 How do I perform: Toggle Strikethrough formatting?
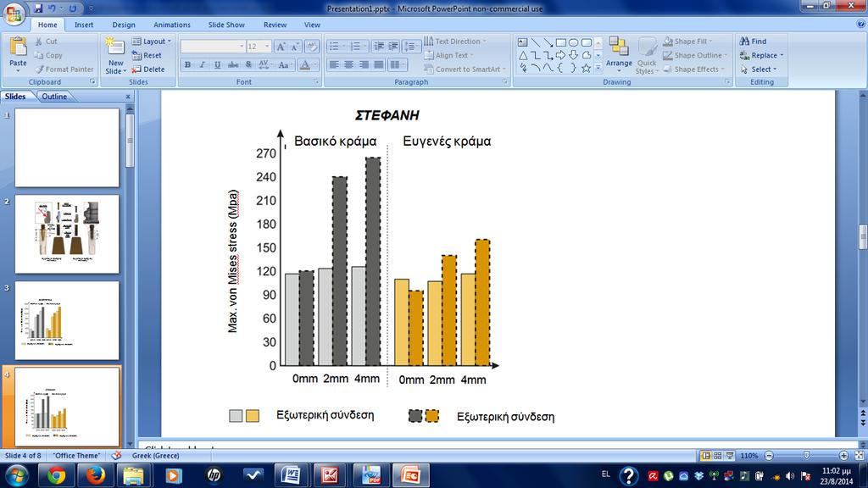pos(233,64)
